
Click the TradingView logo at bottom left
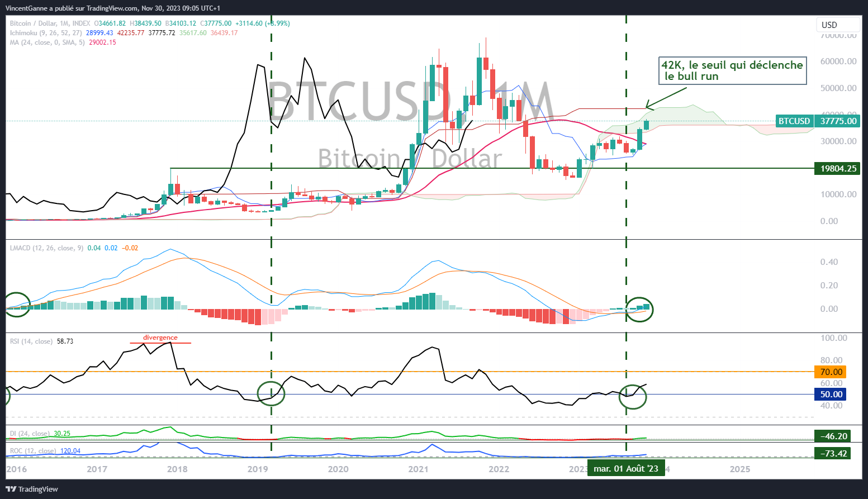click(32, 489)
